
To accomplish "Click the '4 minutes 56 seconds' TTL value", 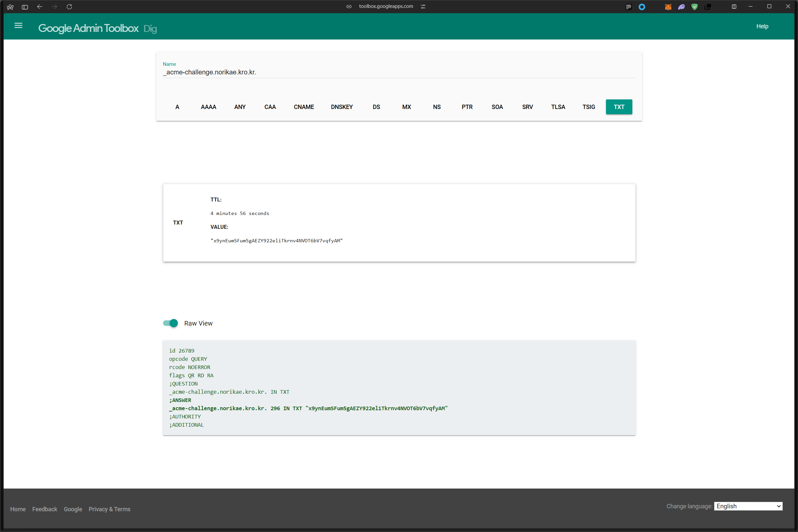I will [x=240, y=213].
